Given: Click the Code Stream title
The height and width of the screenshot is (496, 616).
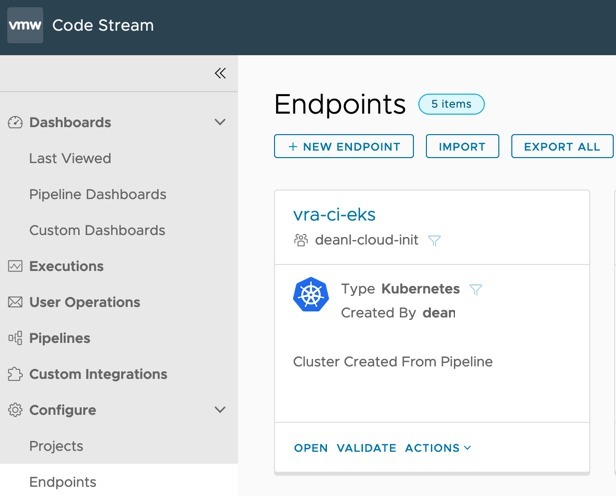Looking at the screenshot, I should [x=103, y=25].
